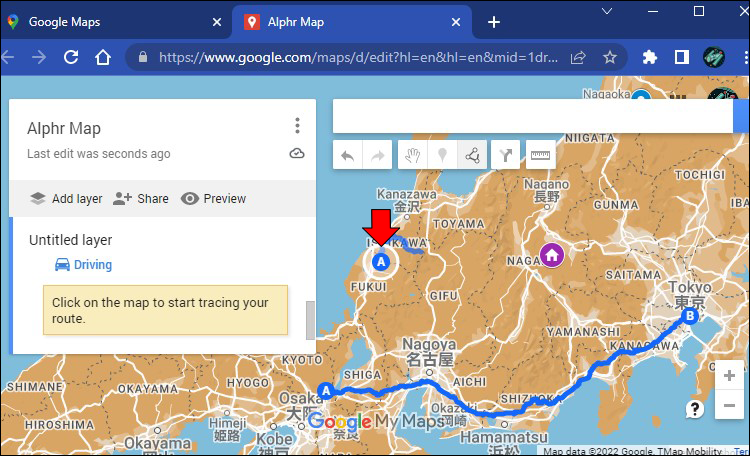Screen dimensions: 750x456
Task: Zoom out with the minus button
Action: coord(729,406)
